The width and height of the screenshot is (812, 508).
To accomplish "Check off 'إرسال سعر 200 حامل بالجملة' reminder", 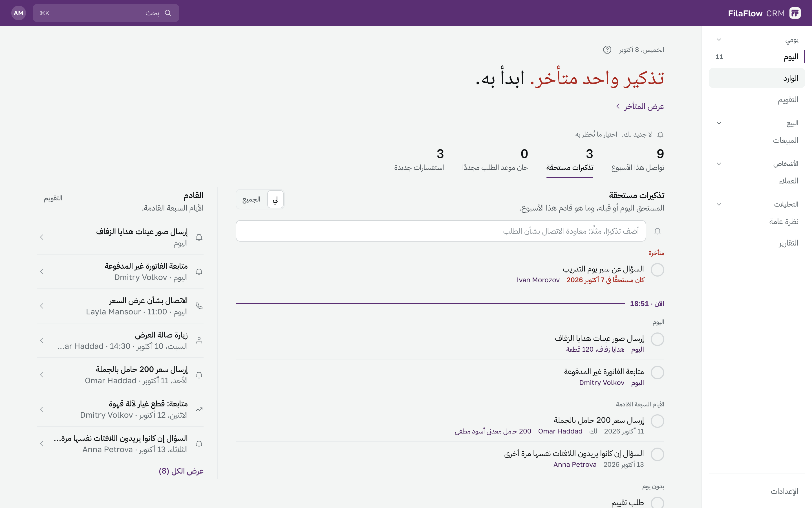I will point(657,421).
